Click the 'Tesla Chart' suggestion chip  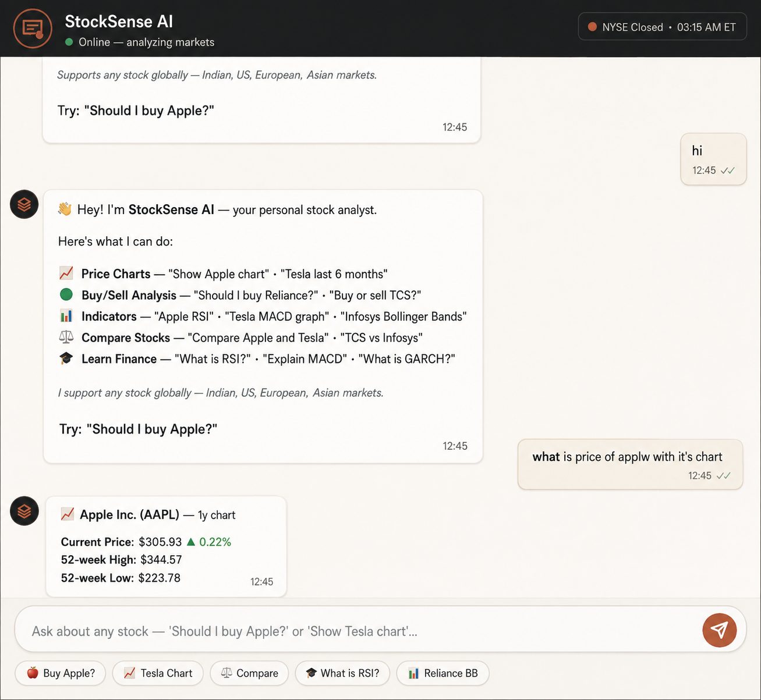158,673
